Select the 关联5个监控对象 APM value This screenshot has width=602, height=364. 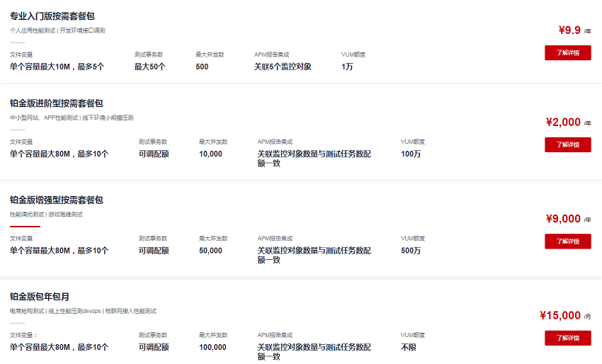[x=283, y=67]
